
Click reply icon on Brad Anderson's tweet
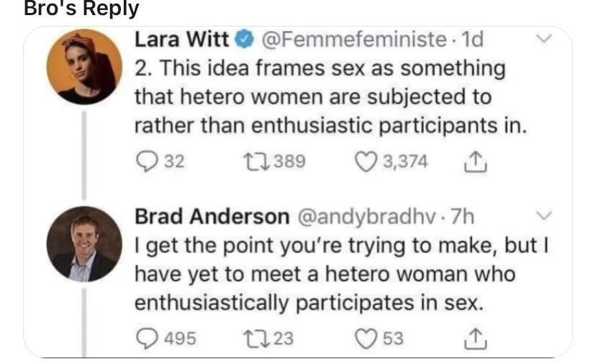147,337
